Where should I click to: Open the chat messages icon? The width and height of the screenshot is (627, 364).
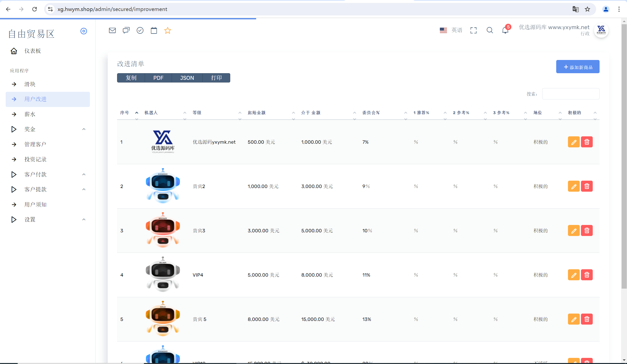[x=126, y=30]
